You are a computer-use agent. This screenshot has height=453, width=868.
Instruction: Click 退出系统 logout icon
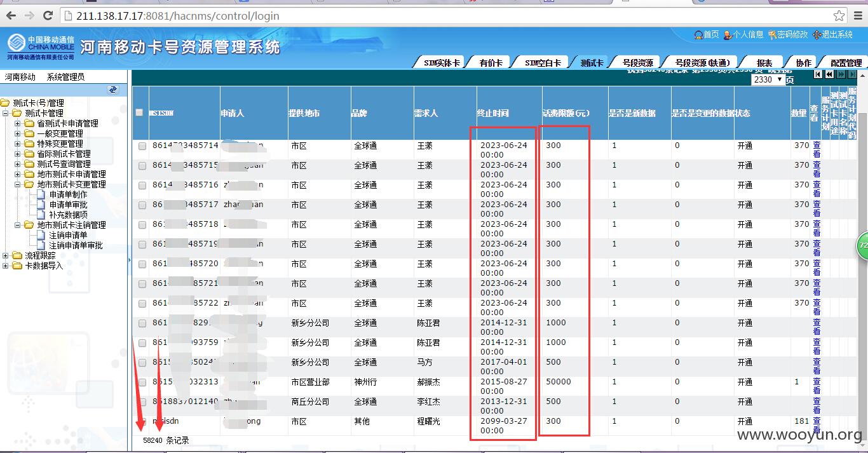pyautogui.click(x=817, y=34)
